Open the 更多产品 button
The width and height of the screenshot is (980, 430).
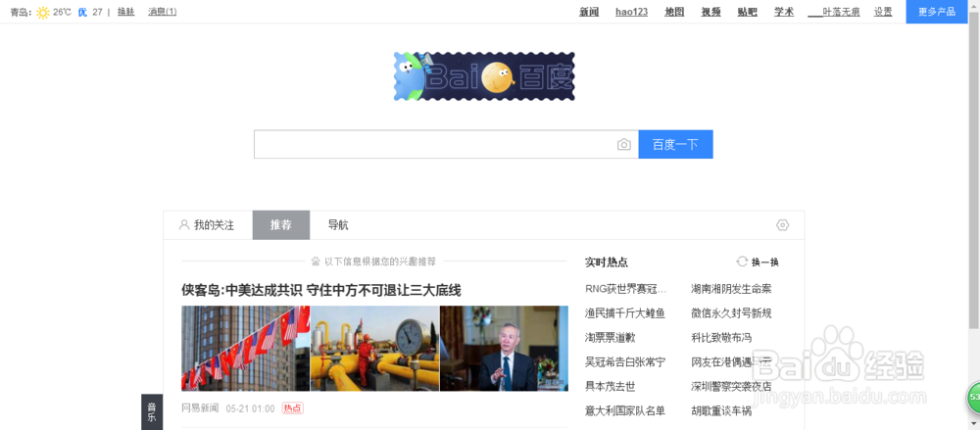pos(936,12)
